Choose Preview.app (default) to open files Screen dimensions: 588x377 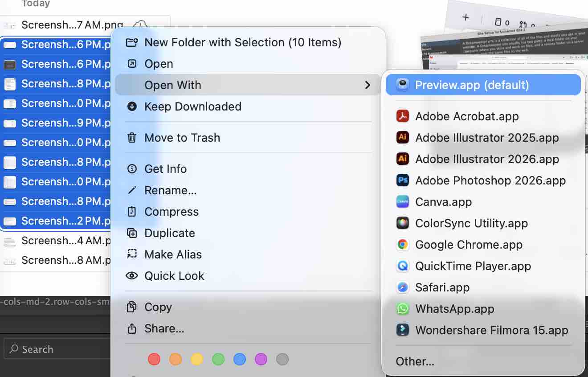[472, 85]
